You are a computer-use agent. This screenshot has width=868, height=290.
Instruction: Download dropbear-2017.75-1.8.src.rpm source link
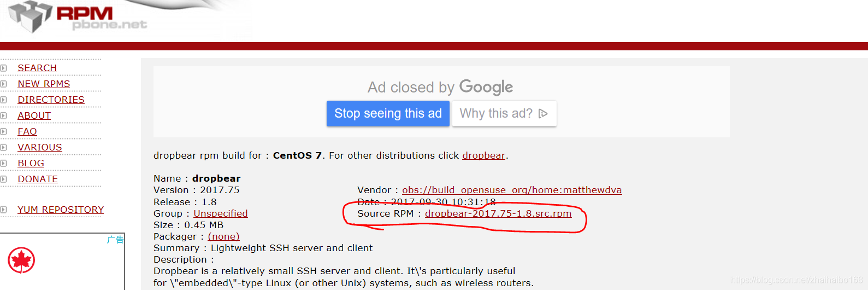498,213
